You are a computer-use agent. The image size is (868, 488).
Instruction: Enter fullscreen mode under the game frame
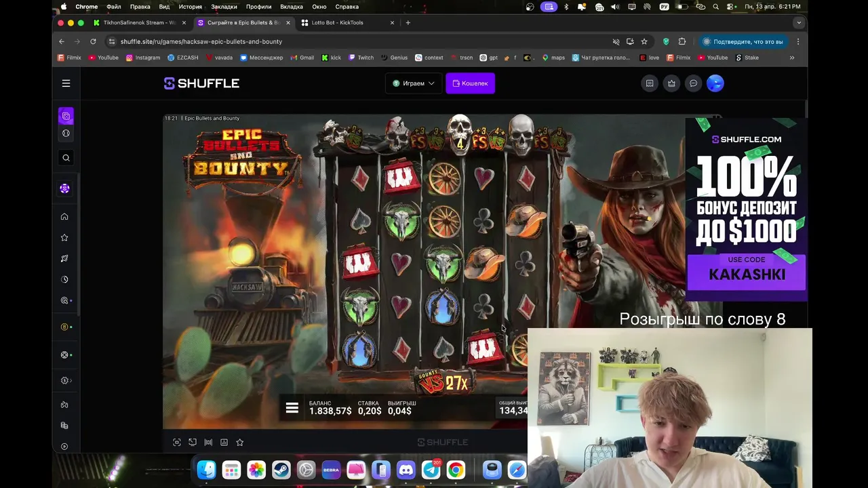coord(177,442)
